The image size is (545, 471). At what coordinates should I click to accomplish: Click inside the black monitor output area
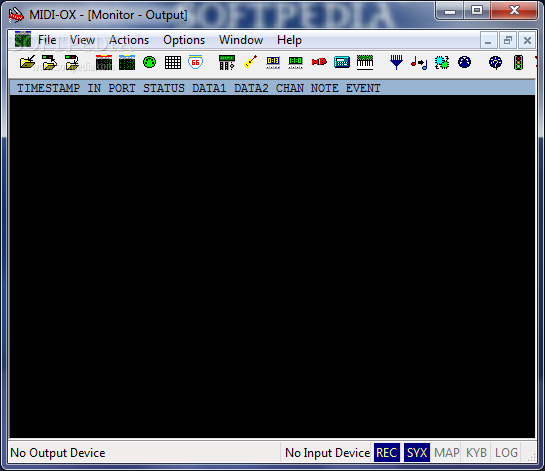pos(272,266)
